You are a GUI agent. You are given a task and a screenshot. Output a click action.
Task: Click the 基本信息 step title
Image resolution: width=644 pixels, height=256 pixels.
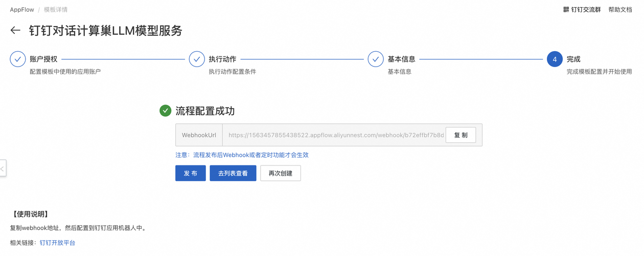(401, 59)
